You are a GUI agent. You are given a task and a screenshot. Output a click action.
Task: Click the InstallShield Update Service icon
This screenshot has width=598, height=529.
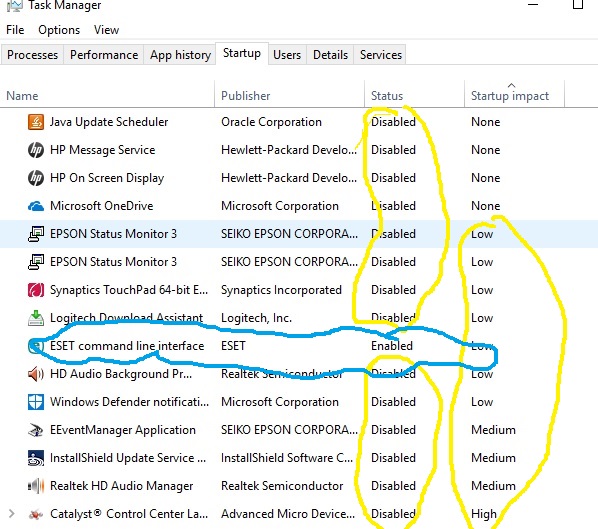pyautogui.click(x=36, y=458)
